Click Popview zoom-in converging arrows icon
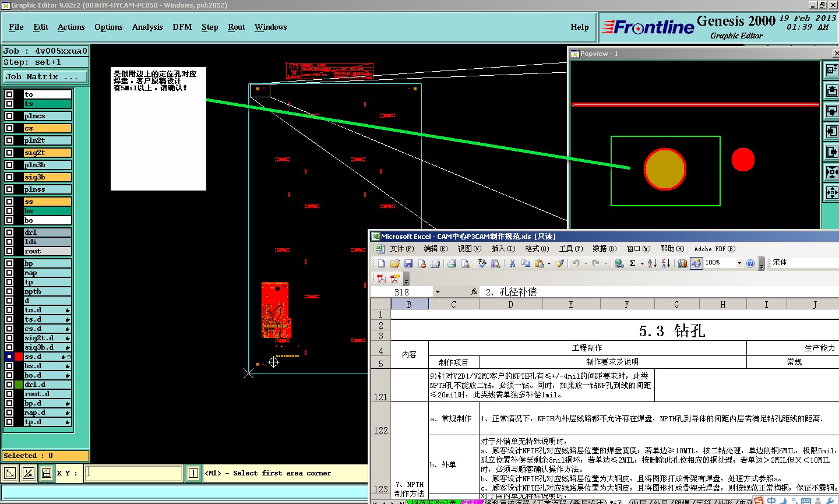The width and height of the screenshot is (839, 504). pos(832,172)
